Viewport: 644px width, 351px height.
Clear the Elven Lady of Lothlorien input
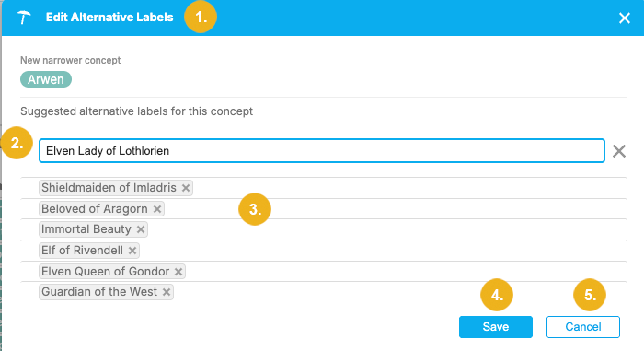619,151
